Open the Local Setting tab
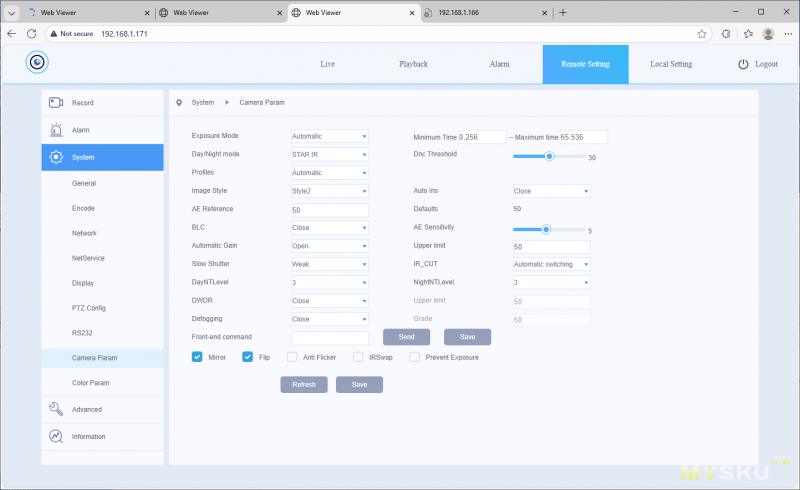 click(x=670, y=64)
